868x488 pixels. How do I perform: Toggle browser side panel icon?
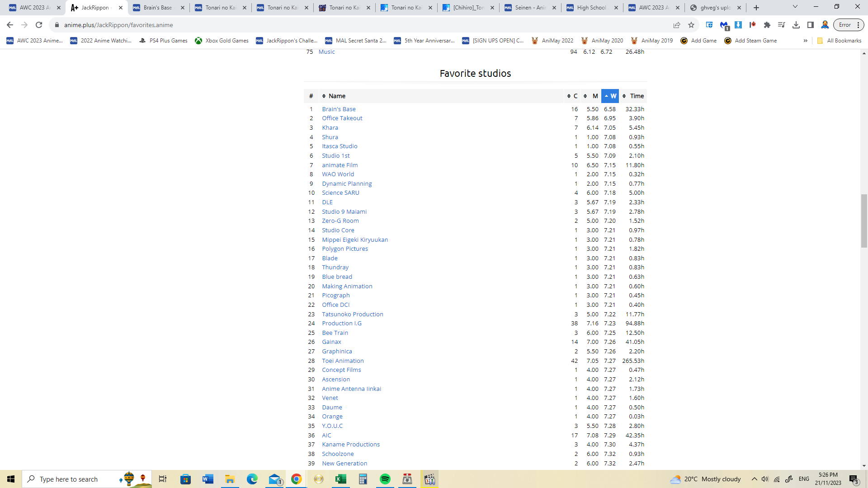point(811,25)
